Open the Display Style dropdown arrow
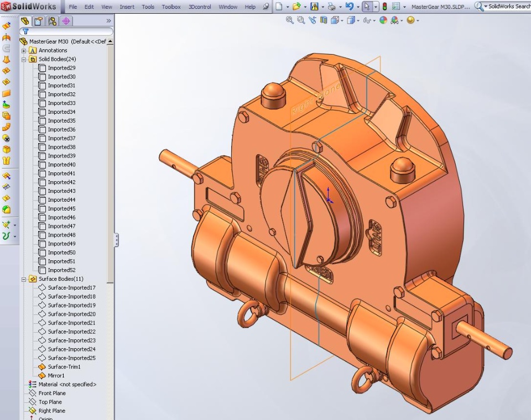This screenshot has height=420, width=531. (x=358, y=20)
